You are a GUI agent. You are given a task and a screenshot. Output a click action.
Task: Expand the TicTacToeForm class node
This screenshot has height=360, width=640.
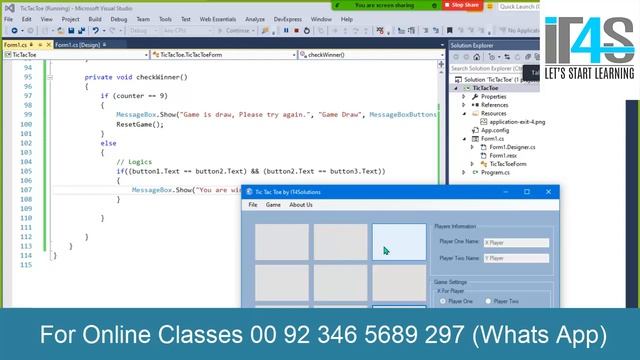[x=472, y=164]
